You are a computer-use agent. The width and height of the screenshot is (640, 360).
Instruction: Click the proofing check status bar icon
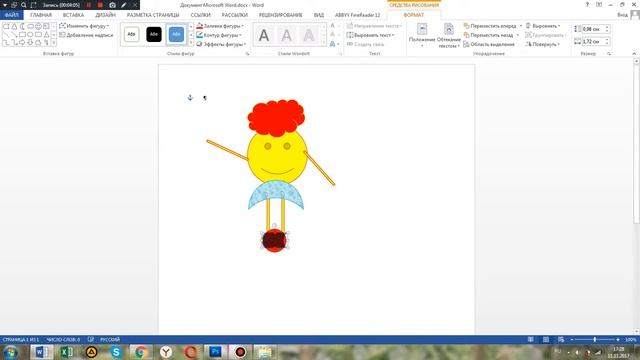(x=90, y=340)
